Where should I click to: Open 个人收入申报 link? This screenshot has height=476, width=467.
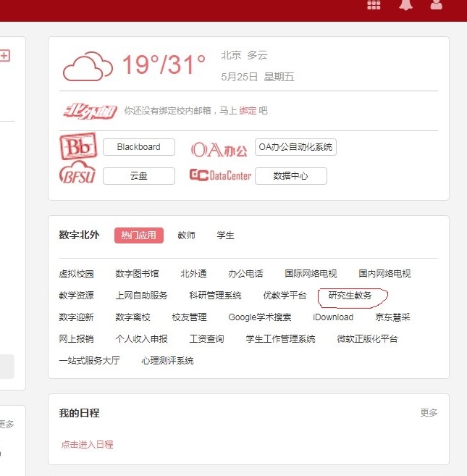coord(141,339)
